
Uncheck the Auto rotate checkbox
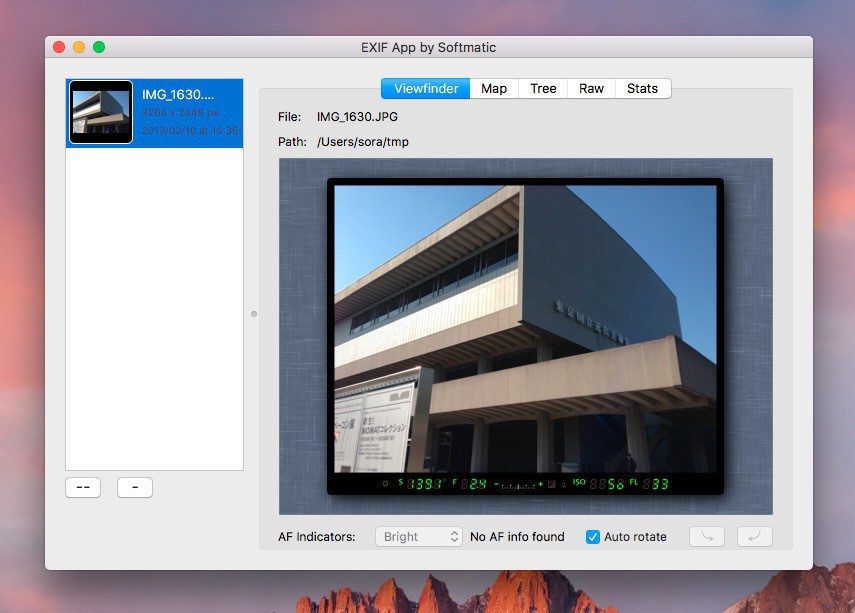tap(593, 537)
